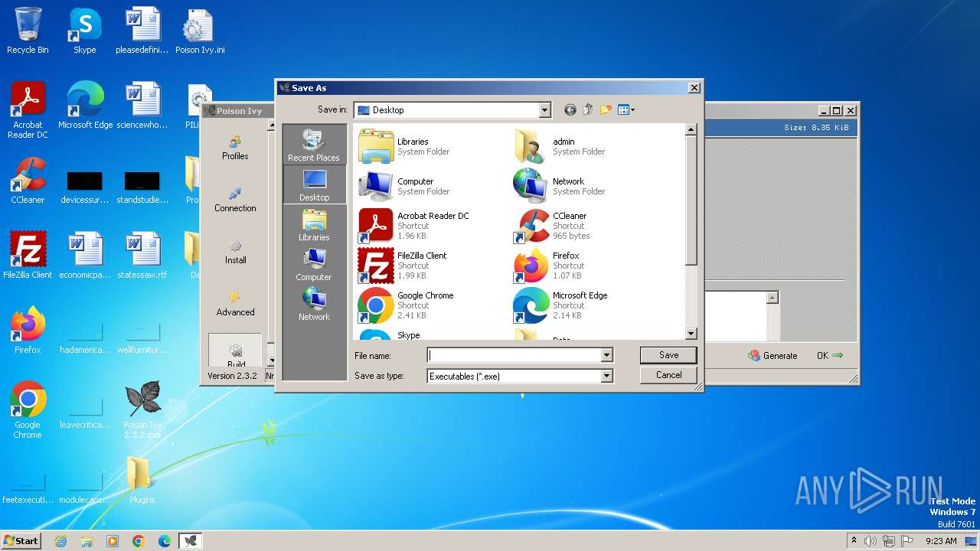Select admin system folder in file list

coord(560,146)
